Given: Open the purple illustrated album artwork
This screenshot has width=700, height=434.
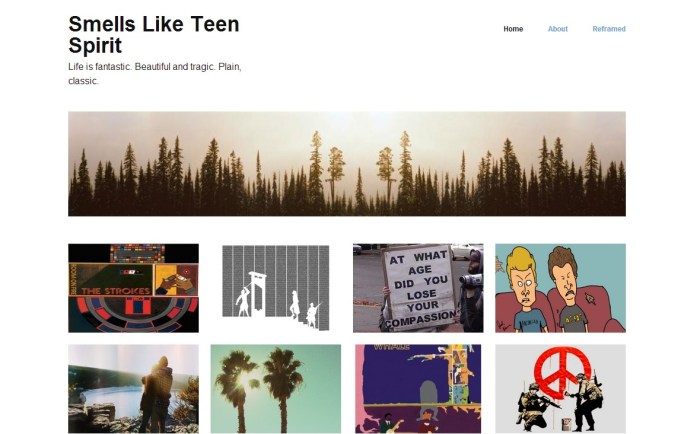Looking at the screenshot, I should (418, 389).
